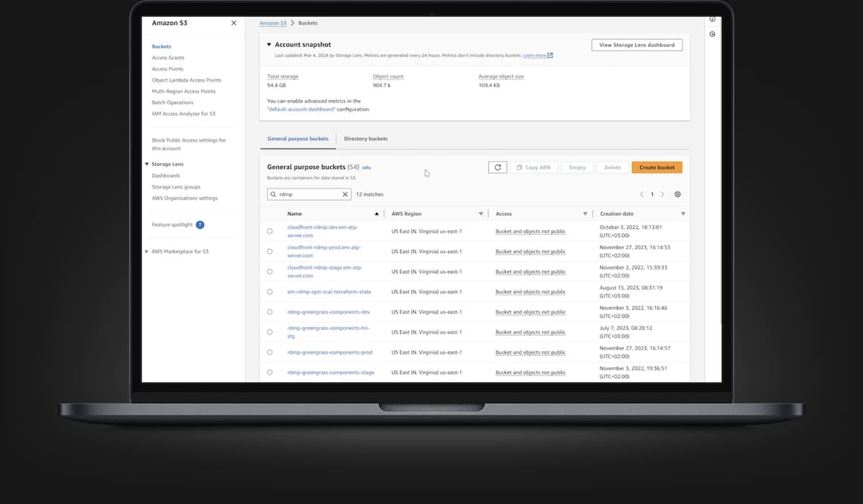This screenshot has height=504, width=863.
Task: Click the Empty button
Action: pyautogui.click(x=577, y=168)
